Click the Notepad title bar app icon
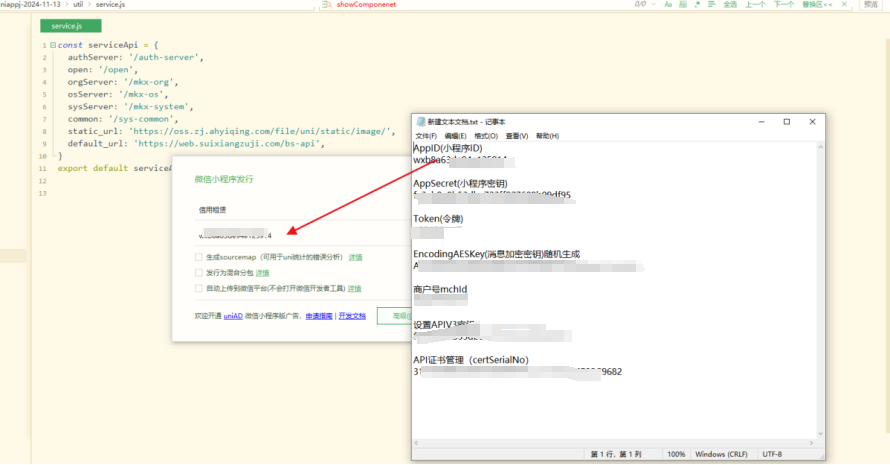Viewport: 890px width, 465px height. [x=421, y=122]
